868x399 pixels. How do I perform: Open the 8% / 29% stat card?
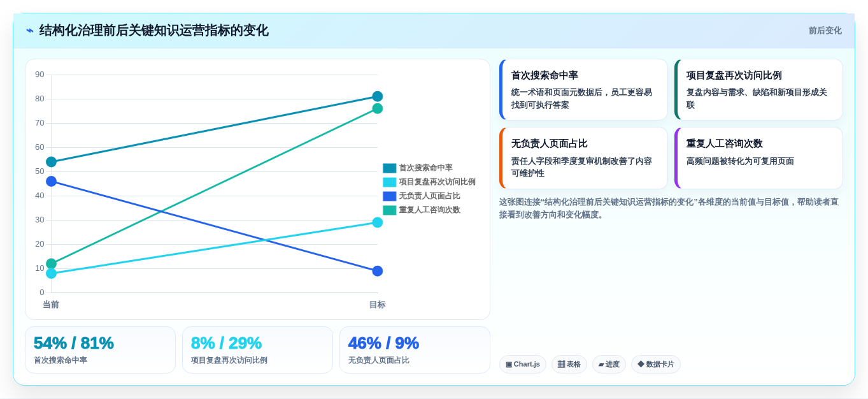257,350
